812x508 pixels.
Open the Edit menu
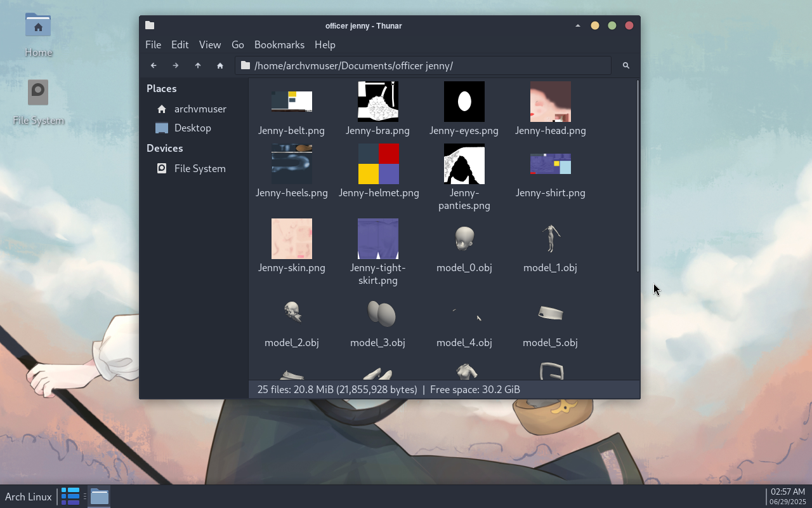click(x=180, y=44)
